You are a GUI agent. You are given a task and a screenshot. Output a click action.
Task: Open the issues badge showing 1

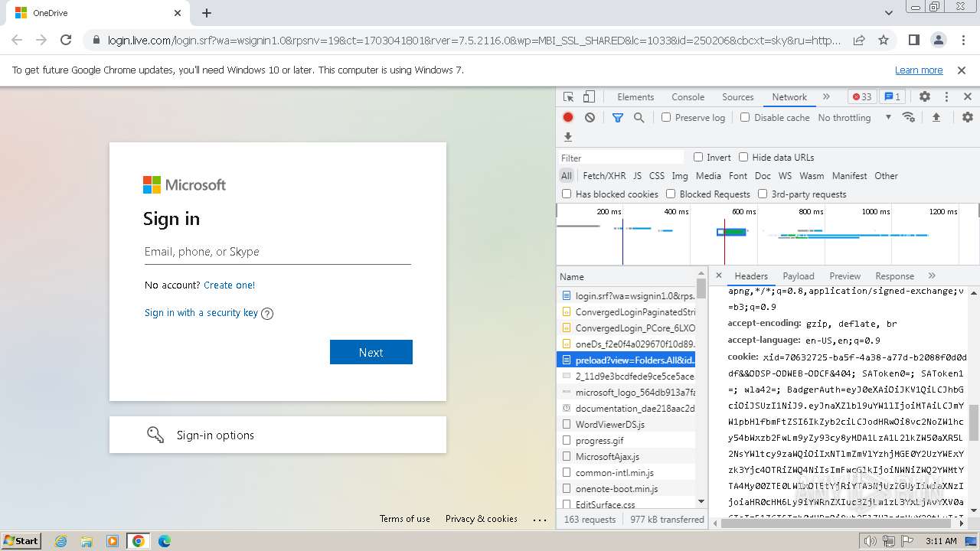coord(892,97)
